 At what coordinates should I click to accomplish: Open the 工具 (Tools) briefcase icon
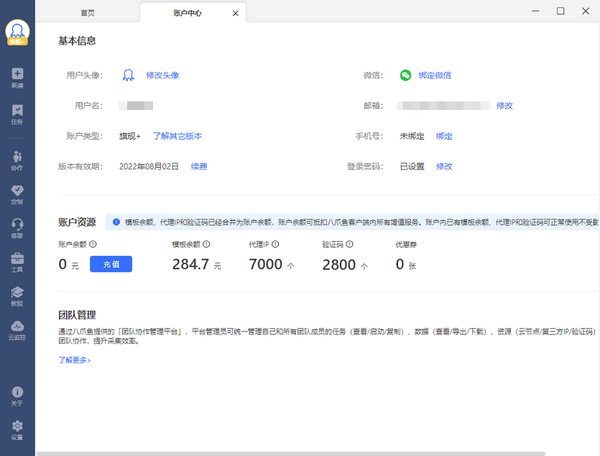click(17, 262)
